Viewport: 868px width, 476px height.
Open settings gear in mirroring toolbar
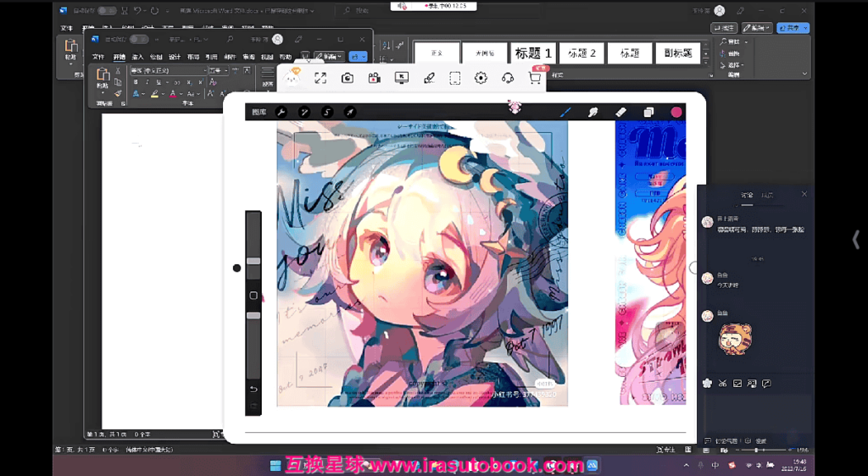coord(481,78)
